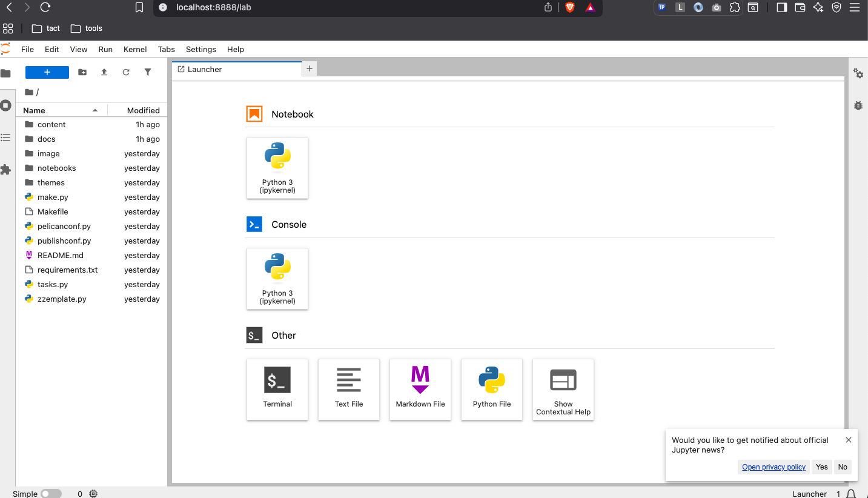Open the privacy policy link
Image resolution: width=868 pixels, height=498 pixels.
[774, 467]
